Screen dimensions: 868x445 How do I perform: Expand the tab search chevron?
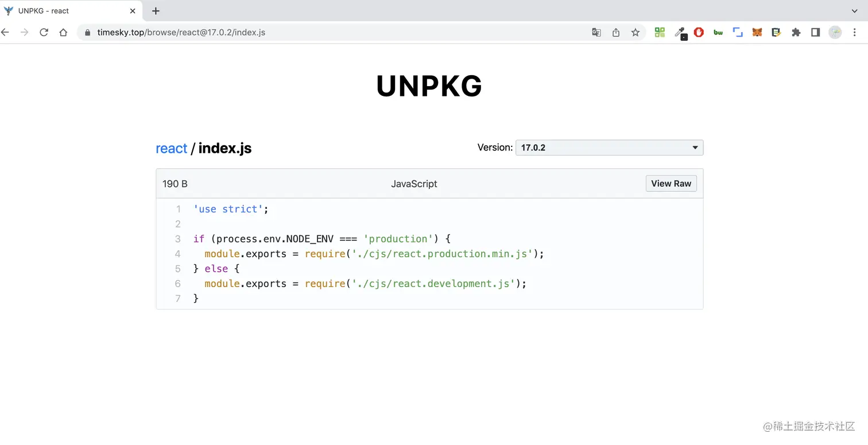click(x=855, y=11)
